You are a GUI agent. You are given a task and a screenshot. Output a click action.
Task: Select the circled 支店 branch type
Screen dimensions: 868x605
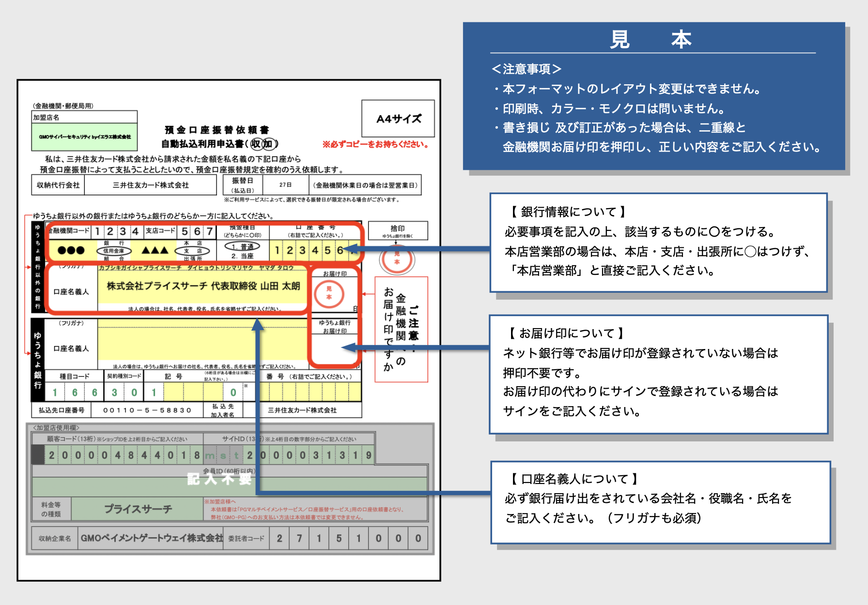[x=192, y=251]
